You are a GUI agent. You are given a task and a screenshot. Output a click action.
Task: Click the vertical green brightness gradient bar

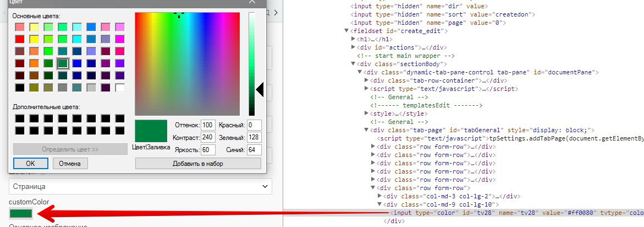[252, 64]
